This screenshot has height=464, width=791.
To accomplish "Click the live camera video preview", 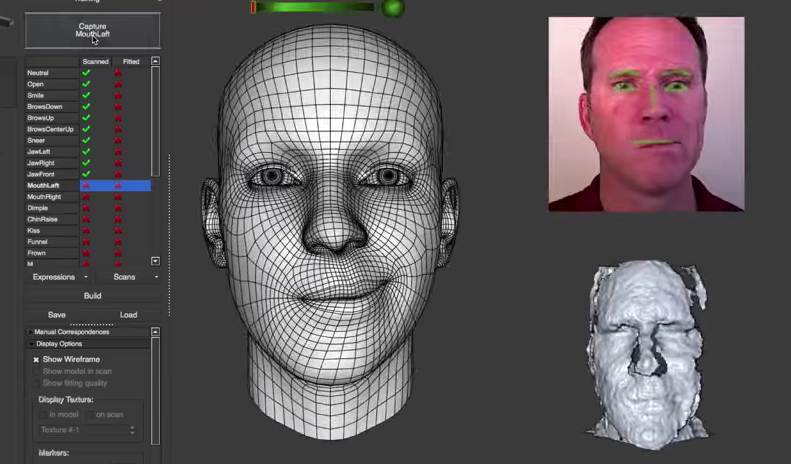I will (x=646, y=114).
